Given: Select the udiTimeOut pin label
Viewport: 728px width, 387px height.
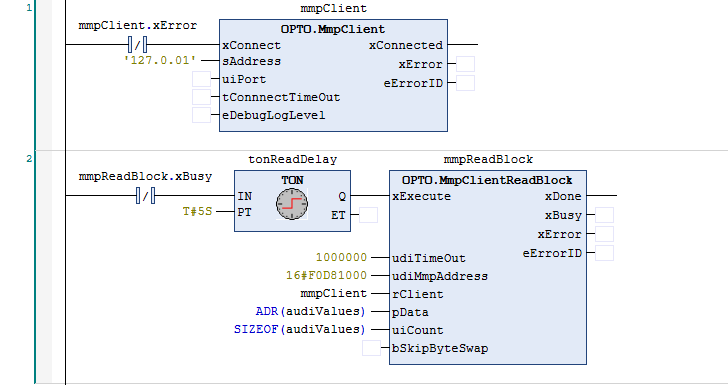Looking at the screenshot, I should pos(429,258).
